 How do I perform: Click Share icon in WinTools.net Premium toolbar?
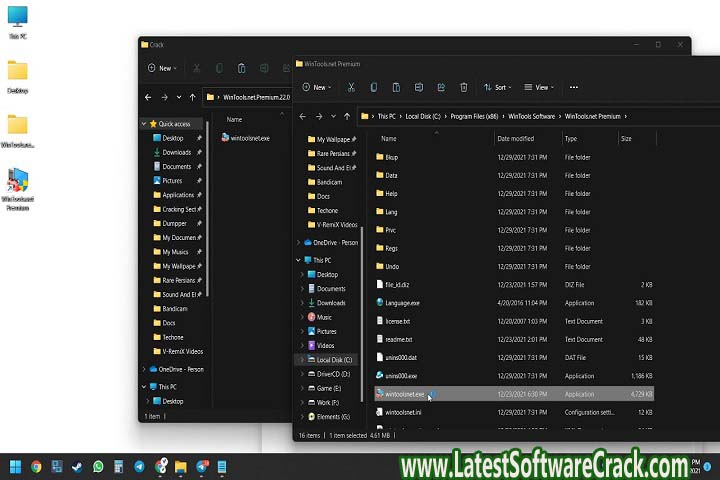point(441,87)
